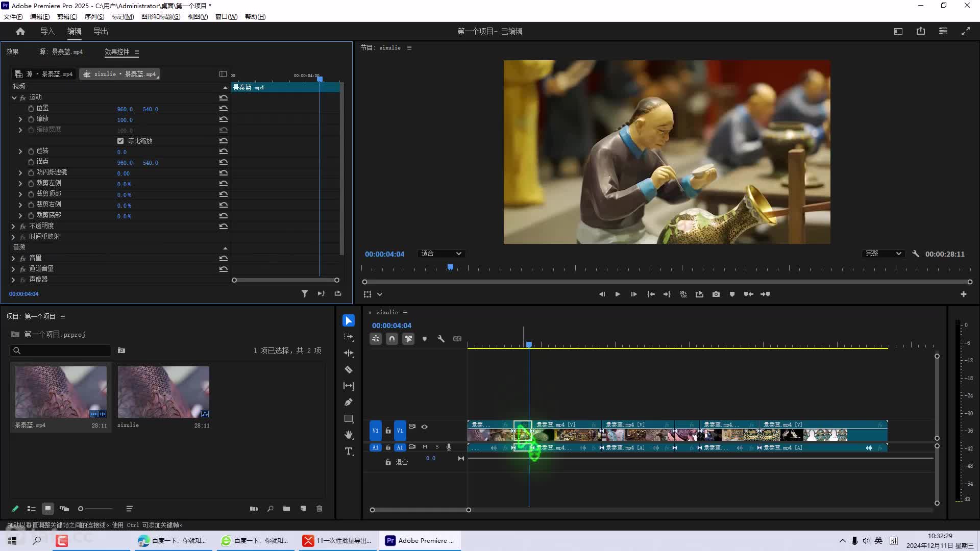Switch to the Import tab
980x551 pixels.
(47, 31)
